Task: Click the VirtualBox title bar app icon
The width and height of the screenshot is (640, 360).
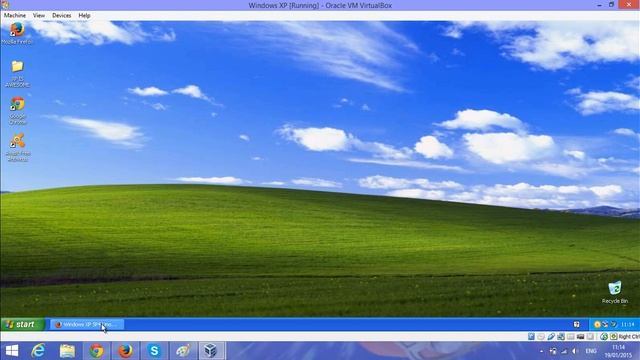Action: point(5,5)
